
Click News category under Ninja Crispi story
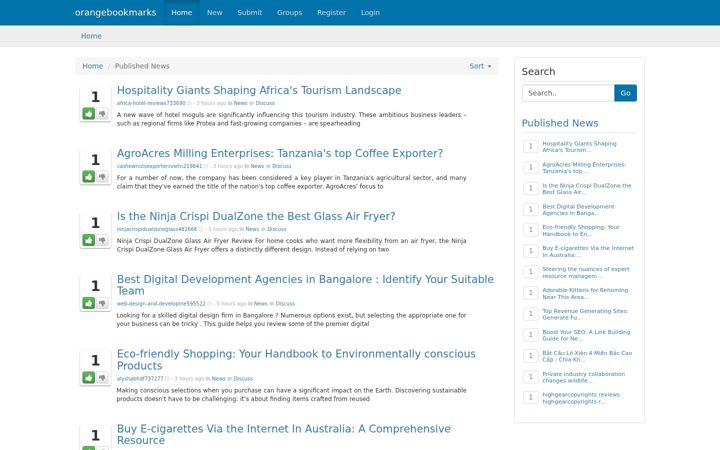(252, 229)
